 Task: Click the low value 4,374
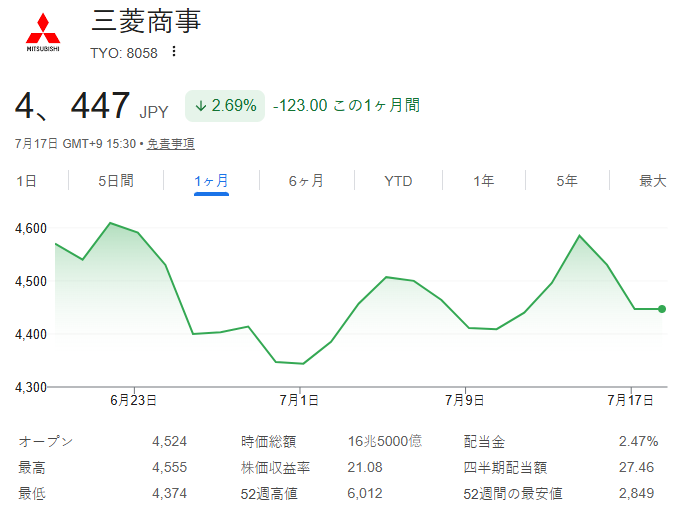point(169,493)
